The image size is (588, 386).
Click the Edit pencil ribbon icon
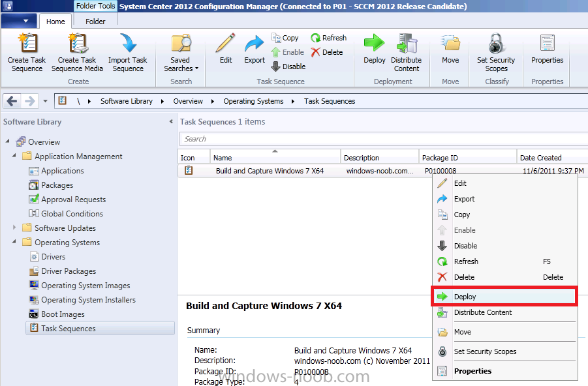coord(226,49)
